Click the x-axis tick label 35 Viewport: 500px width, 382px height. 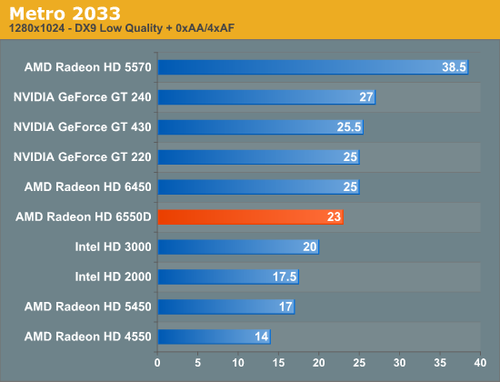click(x=440, y=363)
